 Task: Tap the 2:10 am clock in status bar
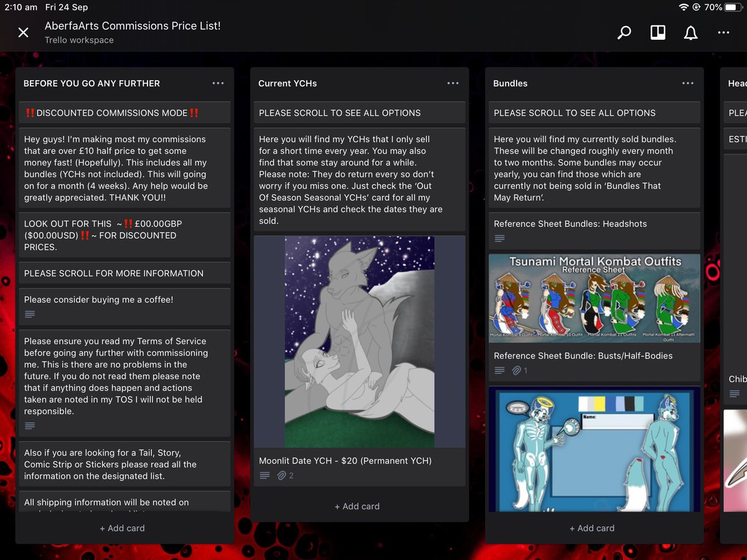pos(20,7)
